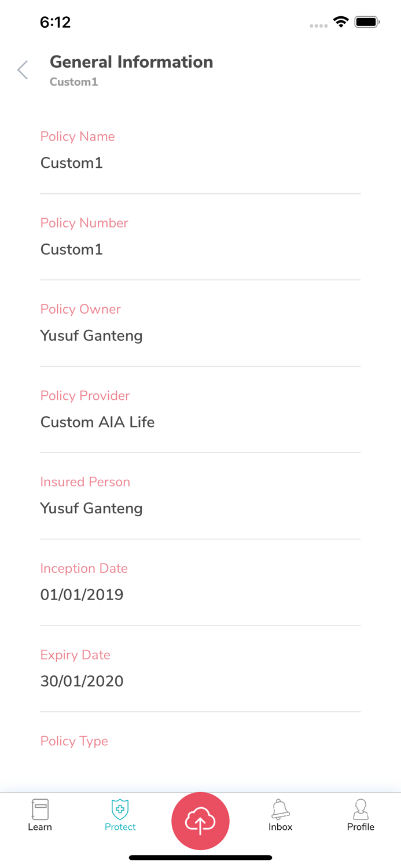Select the Policy Number value Custom1
Screen dimensions: 401x868
point(72,249)
